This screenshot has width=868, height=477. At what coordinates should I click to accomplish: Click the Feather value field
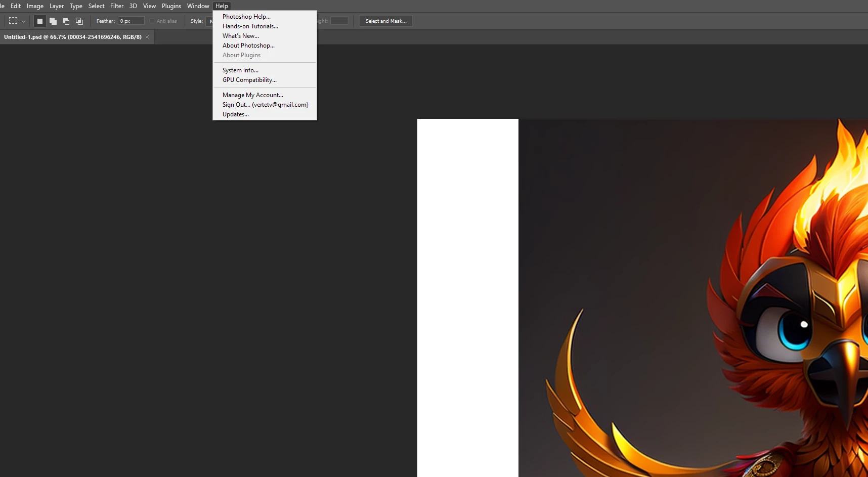click(x=132, y=21)
